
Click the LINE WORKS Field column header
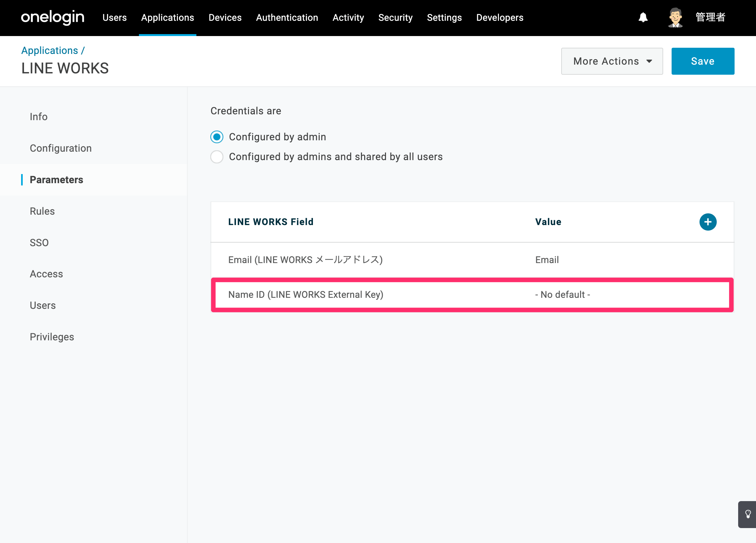click(x=271, y=222)
